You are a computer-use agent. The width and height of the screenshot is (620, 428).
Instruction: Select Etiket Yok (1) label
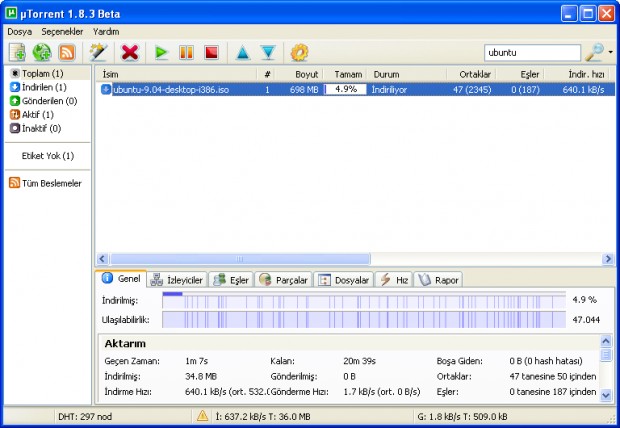(48, 156)
